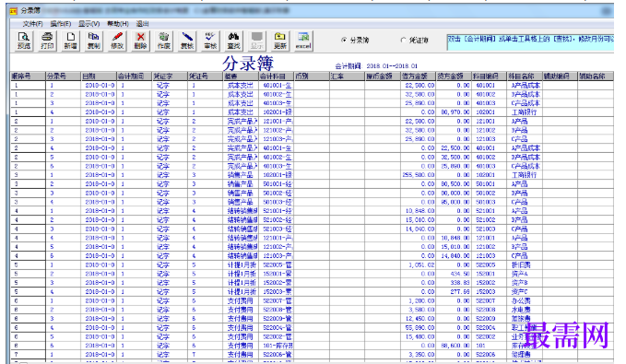The height and width of the screenshot is (364, 626).
Task: Click the 12,450.00 debit amount cell
Action: (418, 319)
